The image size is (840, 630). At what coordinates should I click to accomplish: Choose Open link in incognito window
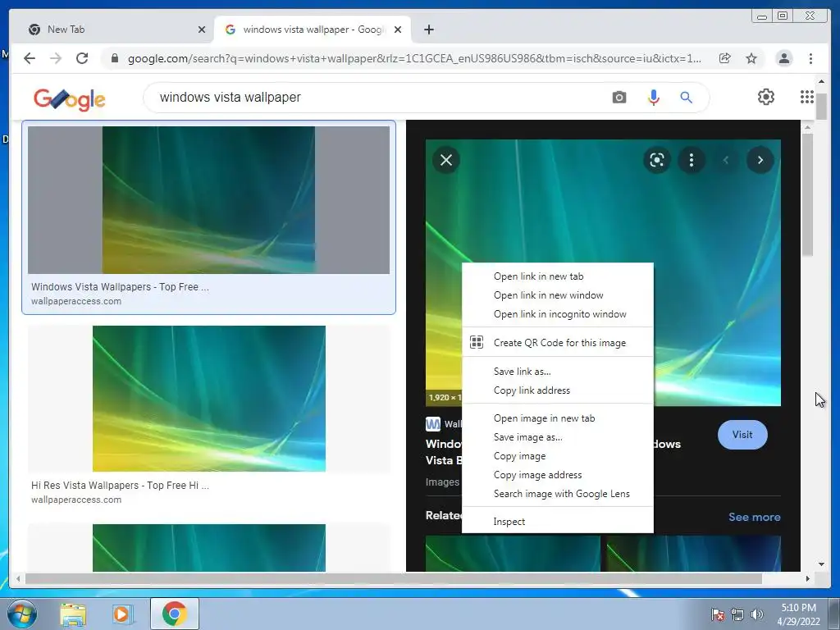558,314
